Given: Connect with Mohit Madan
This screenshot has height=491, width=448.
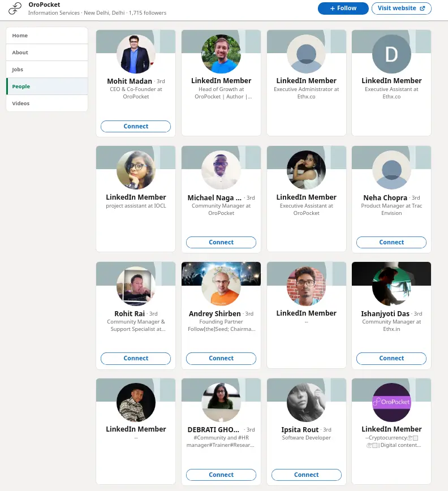Looking at the screenshot, I should pos(136,126).
